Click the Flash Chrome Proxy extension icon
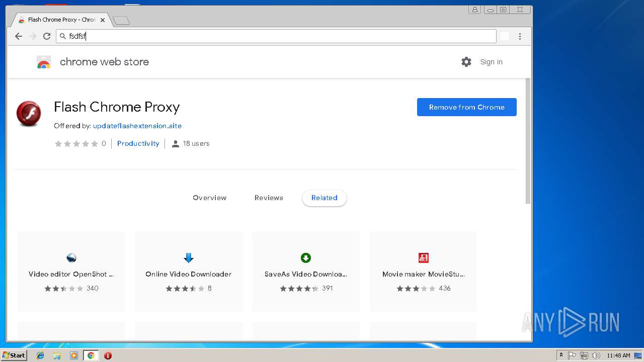 (29, 114)
